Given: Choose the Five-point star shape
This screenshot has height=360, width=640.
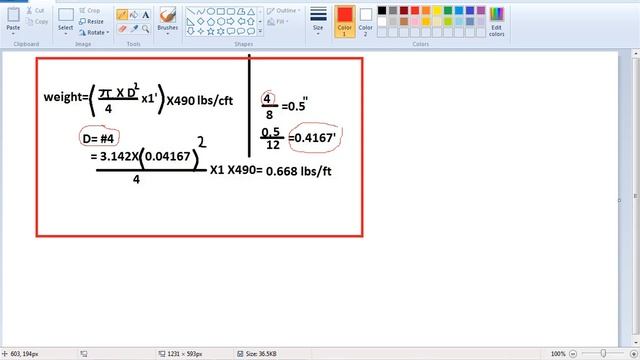Looking at the screenshot, I should click(211, 31).
